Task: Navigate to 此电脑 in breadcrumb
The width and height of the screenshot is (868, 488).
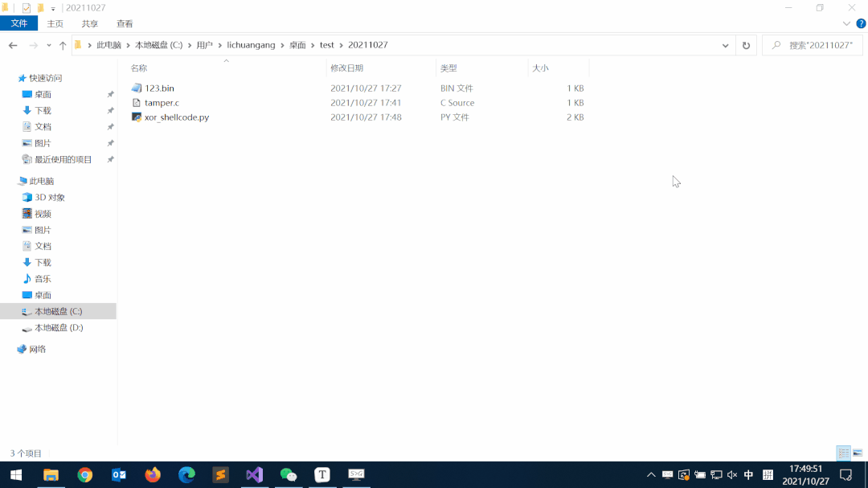Action: point(108,45)
